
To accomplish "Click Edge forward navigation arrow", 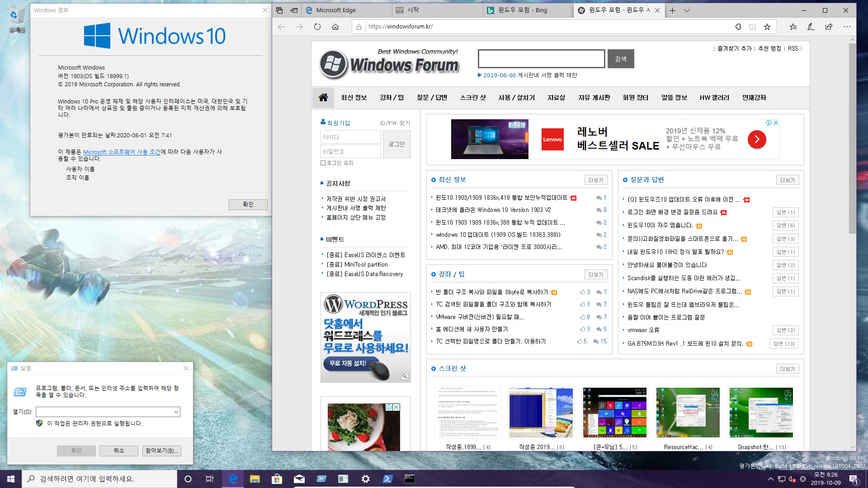I will (x=299, y=27).
